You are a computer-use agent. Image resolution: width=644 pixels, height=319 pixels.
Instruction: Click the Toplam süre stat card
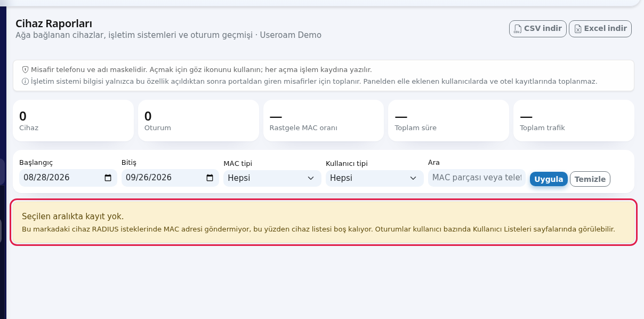[x=448, y=121]
